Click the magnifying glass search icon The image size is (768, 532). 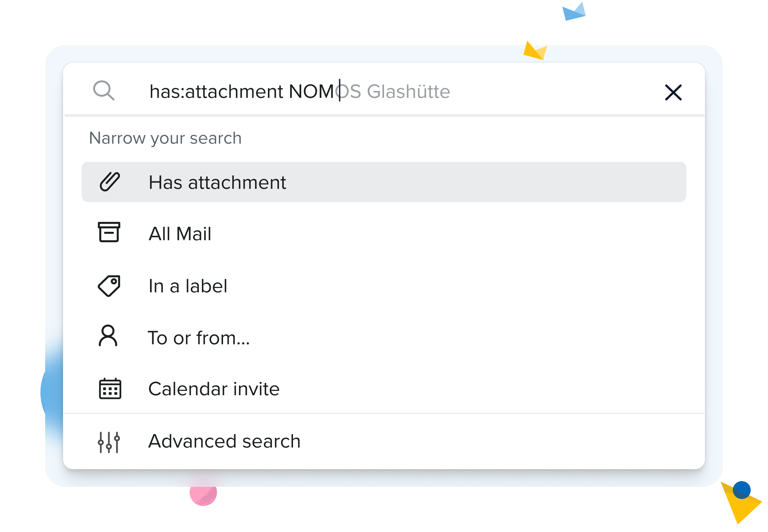[x=104, y=90]
